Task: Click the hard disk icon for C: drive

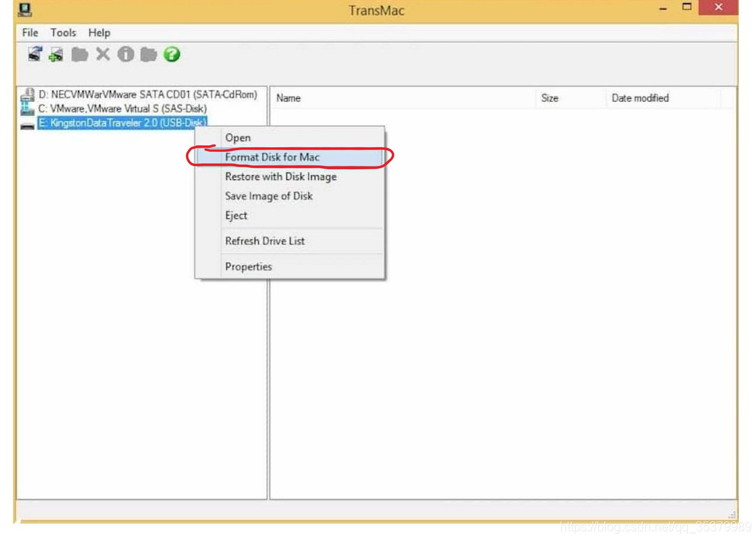Action: [28, 109]
